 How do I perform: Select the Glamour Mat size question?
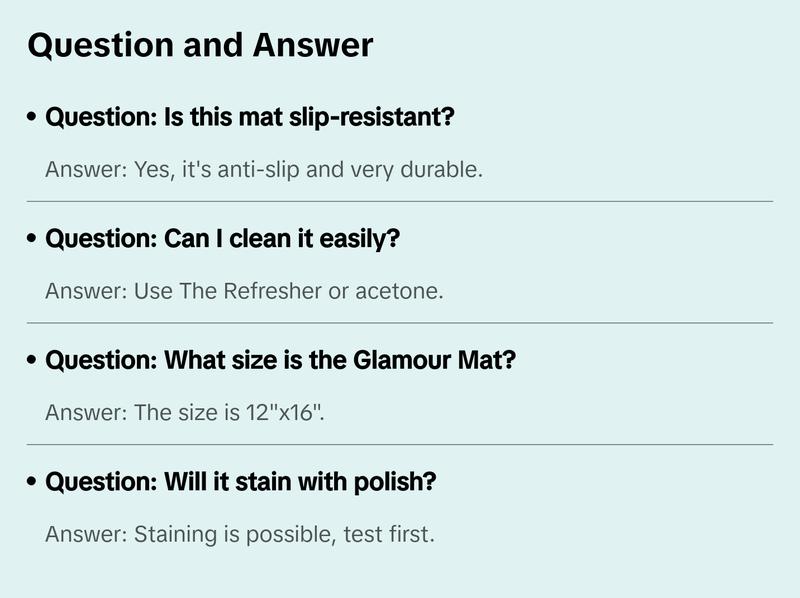point(280,360)
